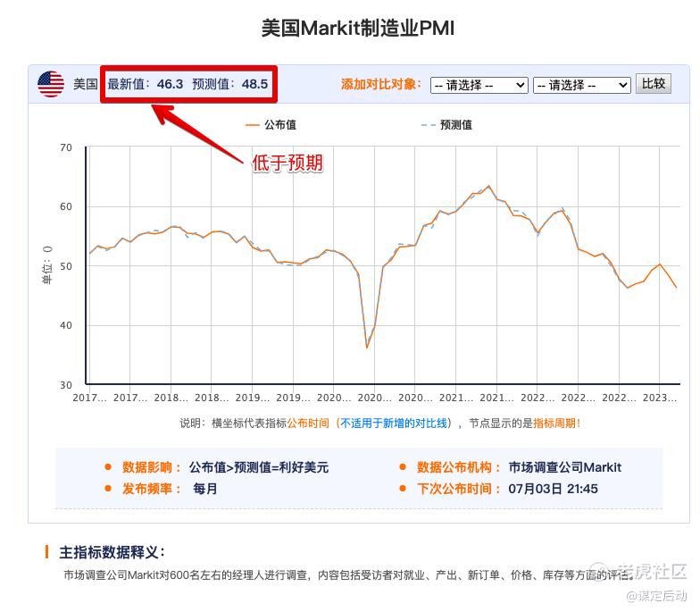Screen dimensions: 700x612
Task: Click the United States flag icon
Action: click(x=51, y=84)
